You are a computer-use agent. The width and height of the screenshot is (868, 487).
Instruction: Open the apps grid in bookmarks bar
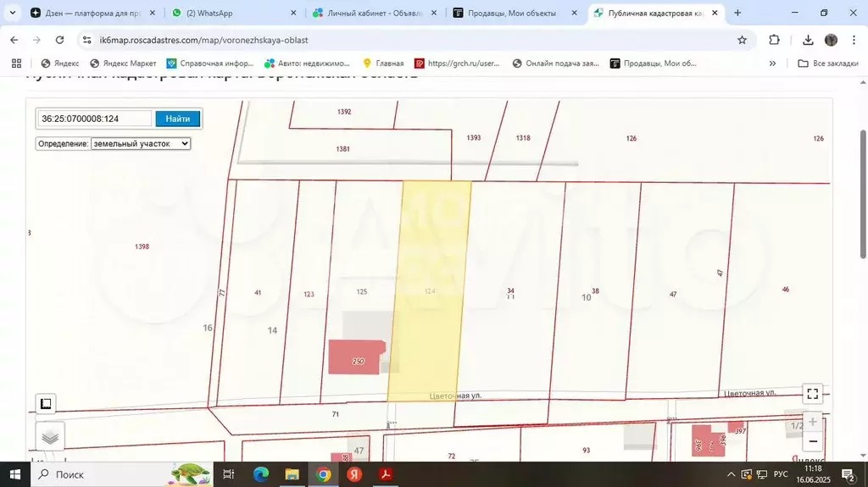[x=17, y=63]
